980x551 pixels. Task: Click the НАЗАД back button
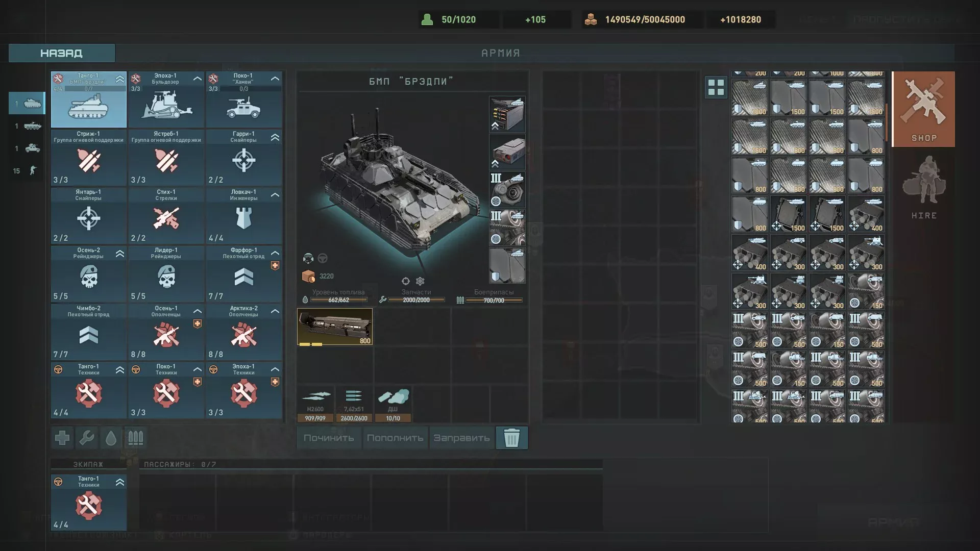pyautogui.click(x=62, y=53)
